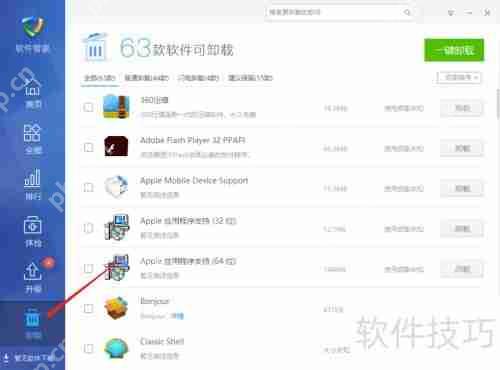Viewport: 500px width, 370px height.
Task: Click the Adobe Flash Player app icon
Action: click(x=116, y=146)
